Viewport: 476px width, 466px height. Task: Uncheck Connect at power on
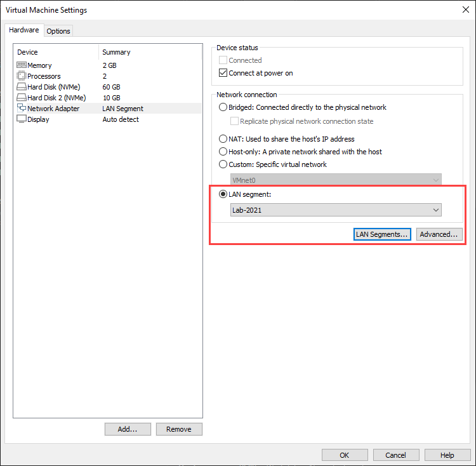pyautogui.click(x=223, y=73)
